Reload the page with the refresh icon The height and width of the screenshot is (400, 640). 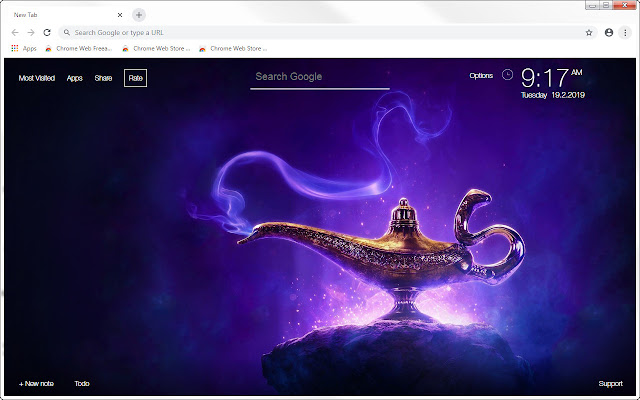47,33
